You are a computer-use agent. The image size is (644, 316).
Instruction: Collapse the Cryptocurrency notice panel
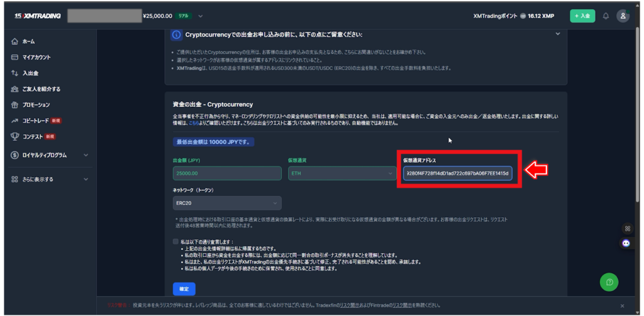tap(557, 34)
